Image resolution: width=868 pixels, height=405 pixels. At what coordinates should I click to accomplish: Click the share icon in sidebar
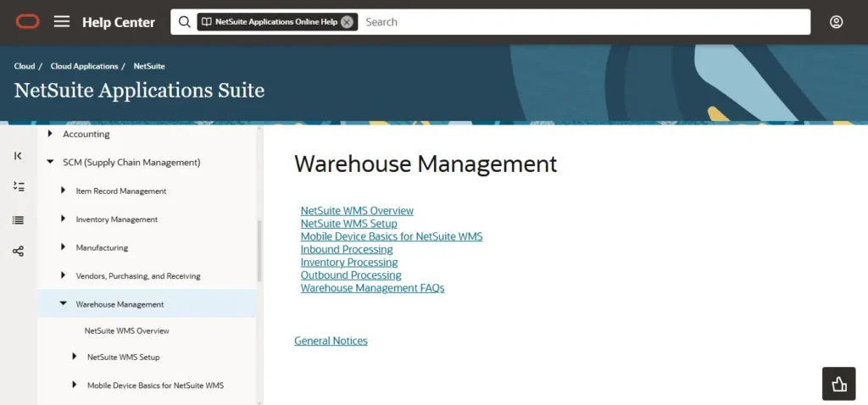coord(19,251)
